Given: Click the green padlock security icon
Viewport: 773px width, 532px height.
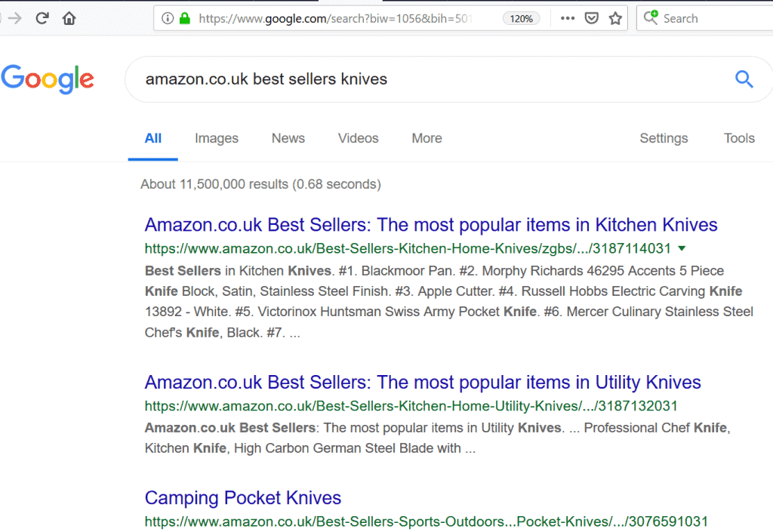Looking at the screenshot, I should [185, 19].
